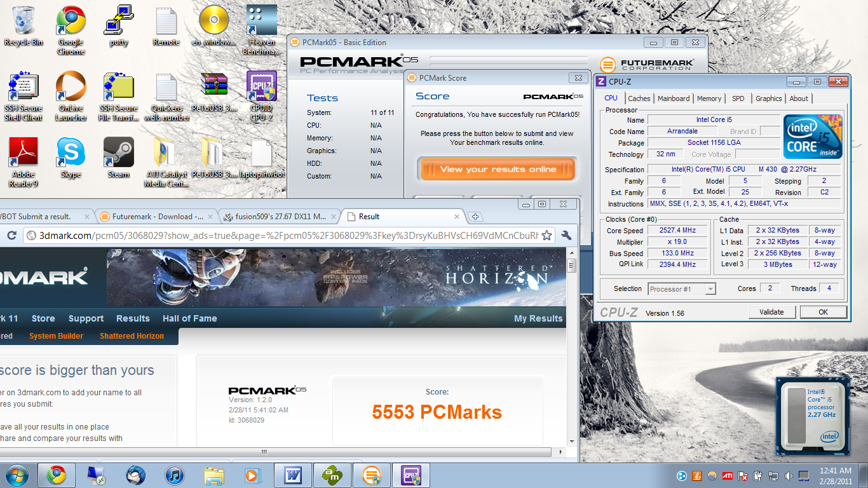Open the Recycle Bin desktop icon
The image size is (868, 488).
24,26
